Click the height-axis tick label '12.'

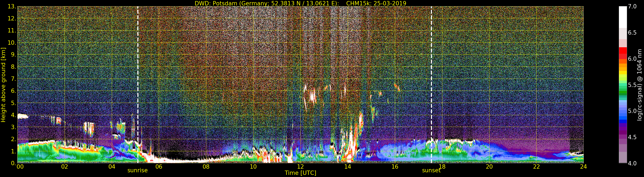pyautogui.click(x=12, y=18)
